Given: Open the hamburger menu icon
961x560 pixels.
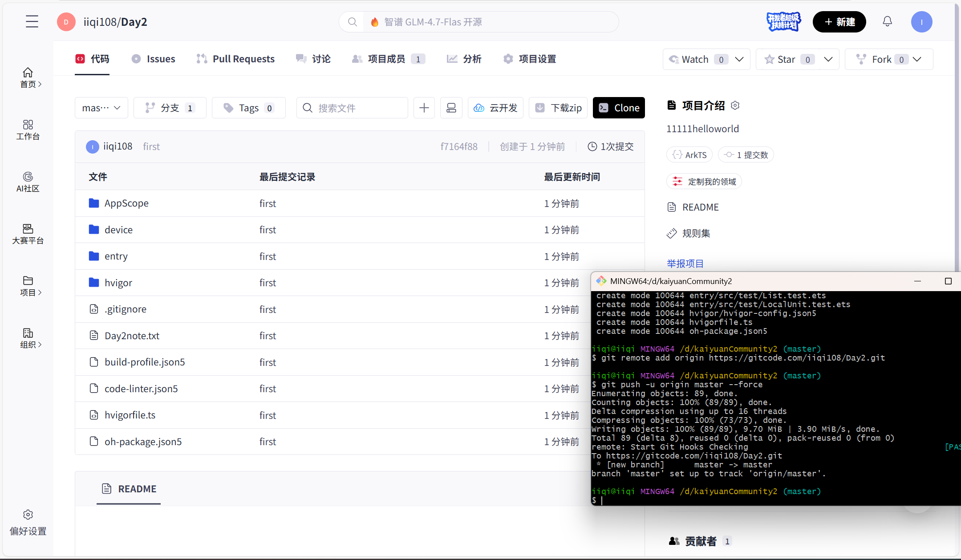Looking at the screenshot, I should click(x=32, y=21).
